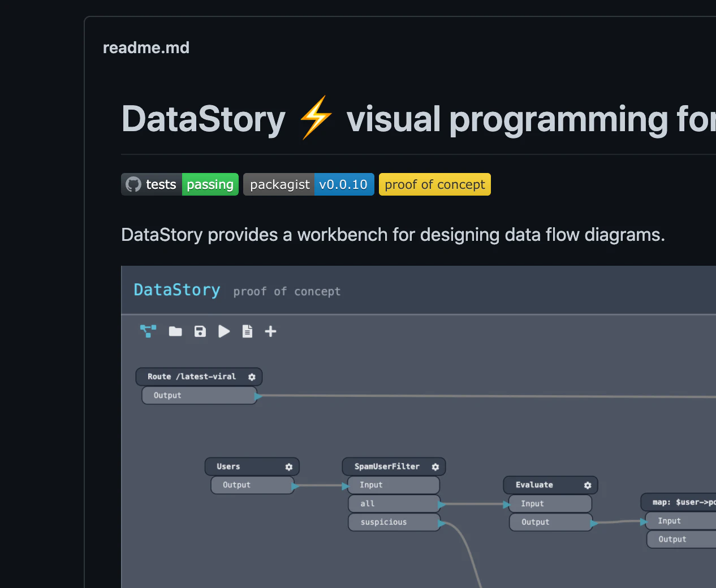Open a saved diagram with the folder icon
Viewport: 716px width, 588px height.
(x=175, y=331)
